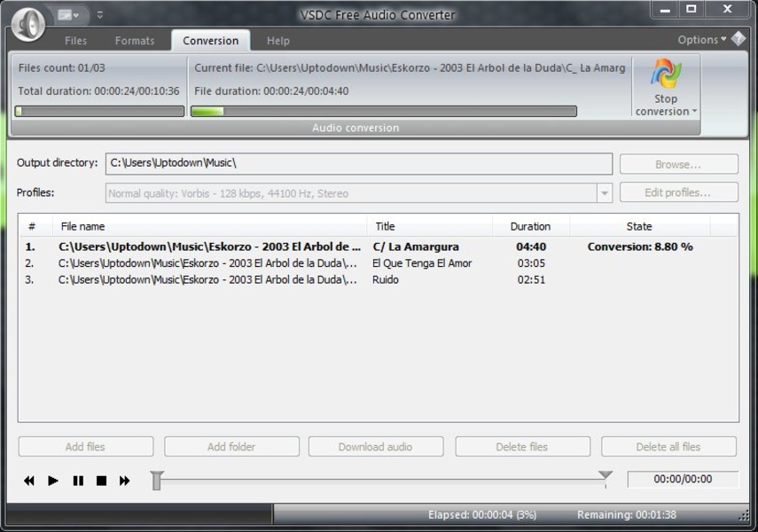This screenshot has height=532, width=758.
Task: Sort by the Title column header
Action: [430, 226]
